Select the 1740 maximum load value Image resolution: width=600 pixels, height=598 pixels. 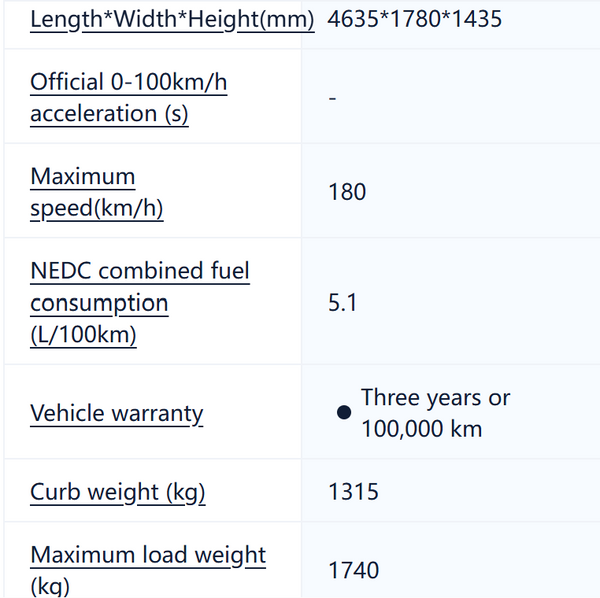click(354, 570)
